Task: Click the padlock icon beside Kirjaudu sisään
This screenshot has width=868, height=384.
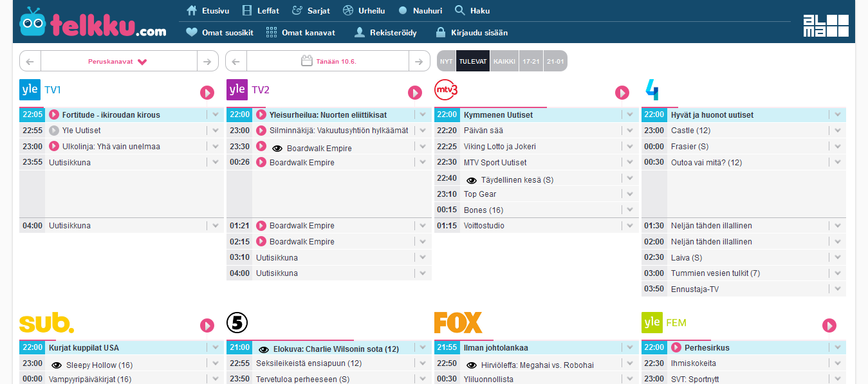Action: pos(441,32)
